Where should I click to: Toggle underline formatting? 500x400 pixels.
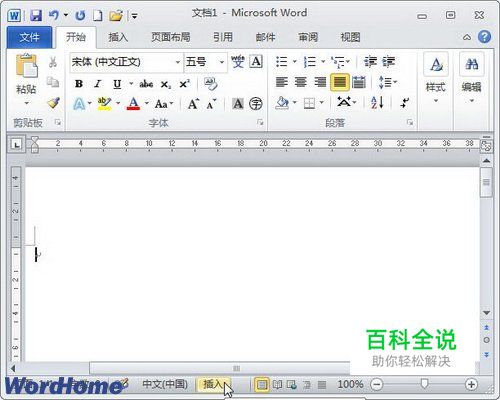click(117, 84)
